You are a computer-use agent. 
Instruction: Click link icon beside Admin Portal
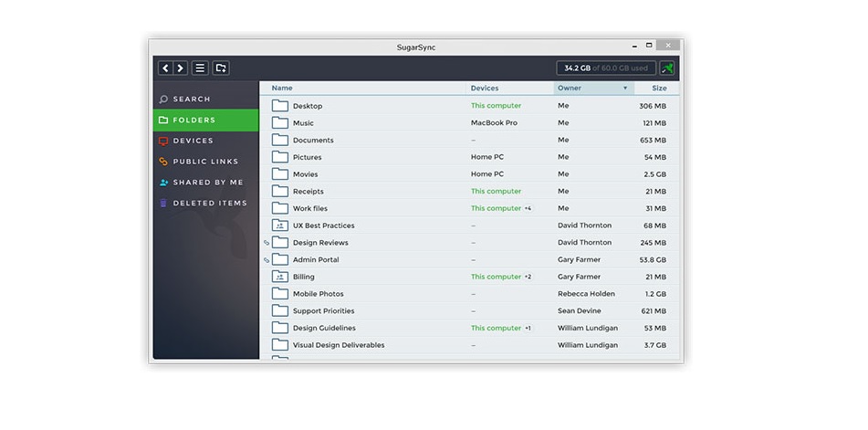tap(267, 260)
